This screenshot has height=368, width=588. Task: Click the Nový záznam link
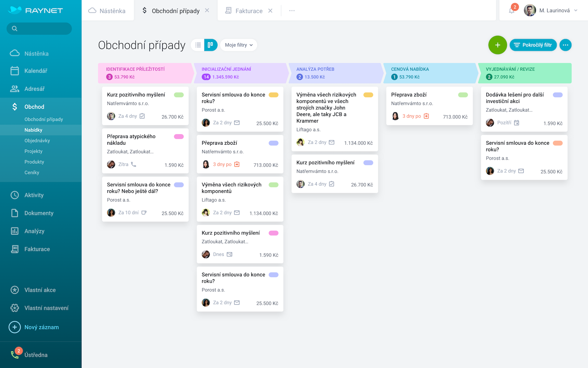click(41, 327)
